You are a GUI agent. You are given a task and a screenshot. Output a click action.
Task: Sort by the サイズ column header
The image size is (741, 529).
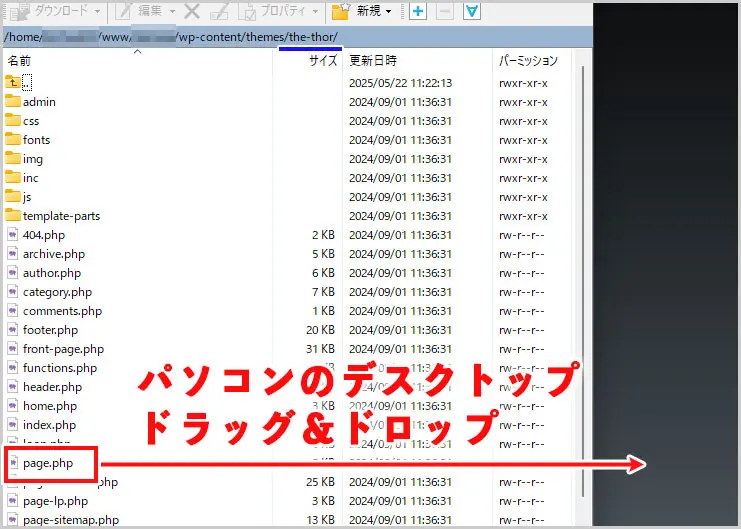[x=323, y=61]
